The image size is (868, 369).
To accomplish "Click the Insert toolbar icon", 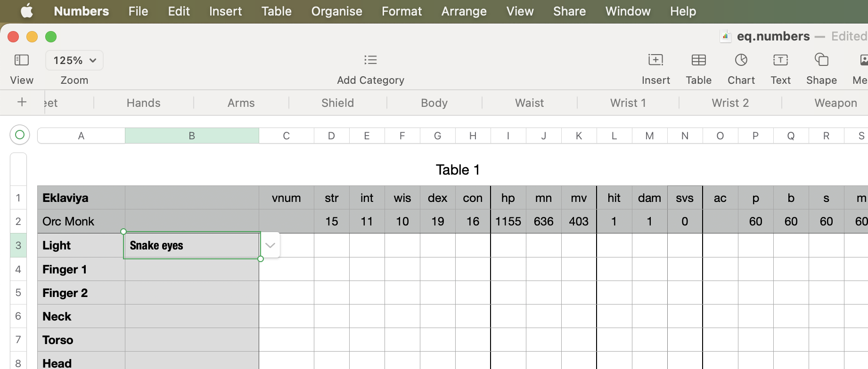I will (x=655, y=60).
